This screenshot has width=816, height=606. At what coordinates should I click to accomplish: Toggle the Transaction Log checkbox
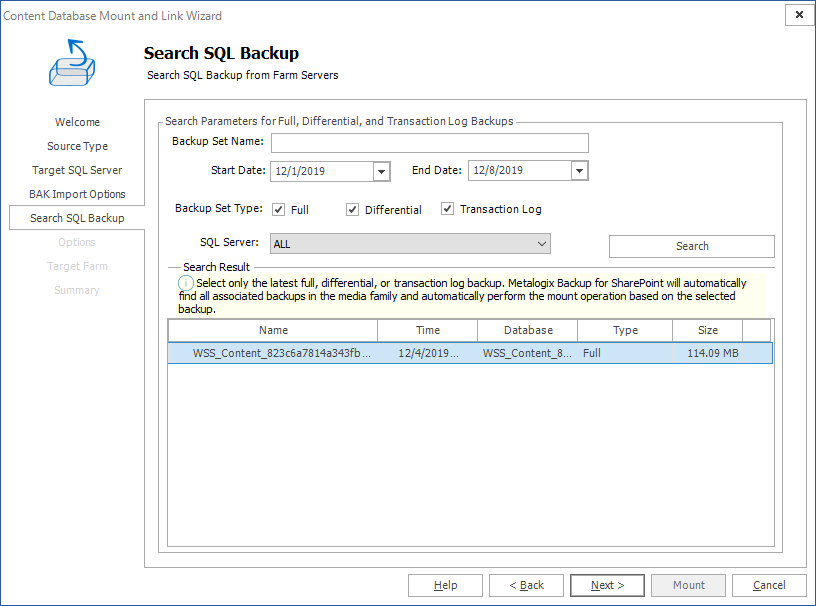tap(447, 209)
